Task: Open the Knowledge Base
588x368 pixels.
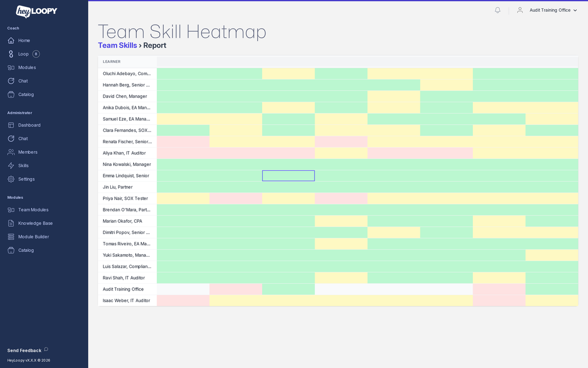Action: click(35, 223)
